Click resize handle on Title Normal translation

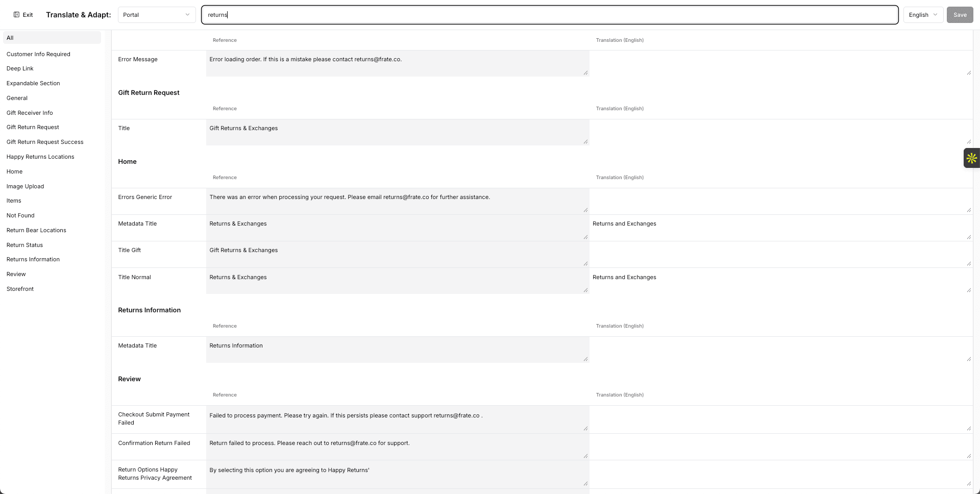969,290
